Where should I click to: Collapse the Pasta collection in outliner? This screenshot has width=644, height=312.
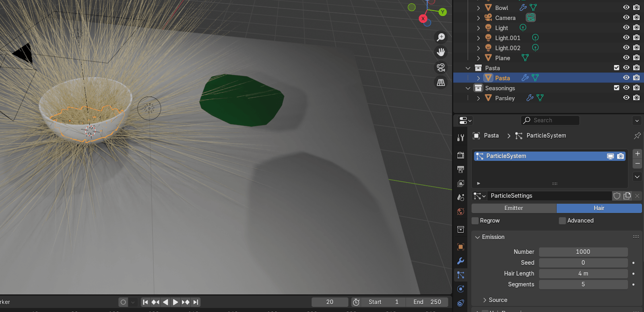click(x=468, y=68)
